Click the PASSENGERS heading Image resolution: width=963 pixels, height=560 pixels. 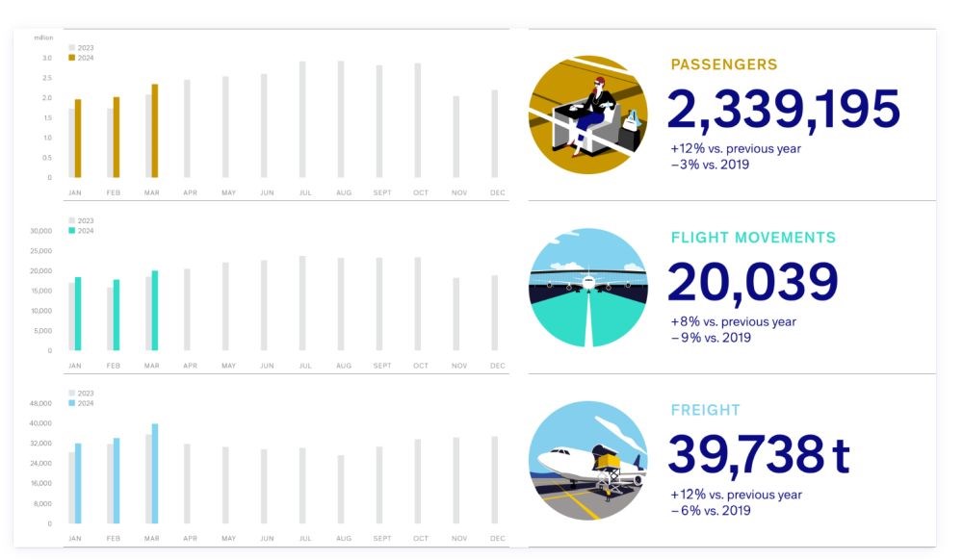click(x=724, y=64)
